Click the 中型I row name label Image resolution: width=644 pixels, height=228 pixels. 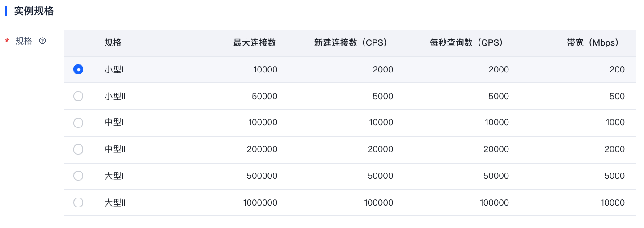tap(114, 122)
